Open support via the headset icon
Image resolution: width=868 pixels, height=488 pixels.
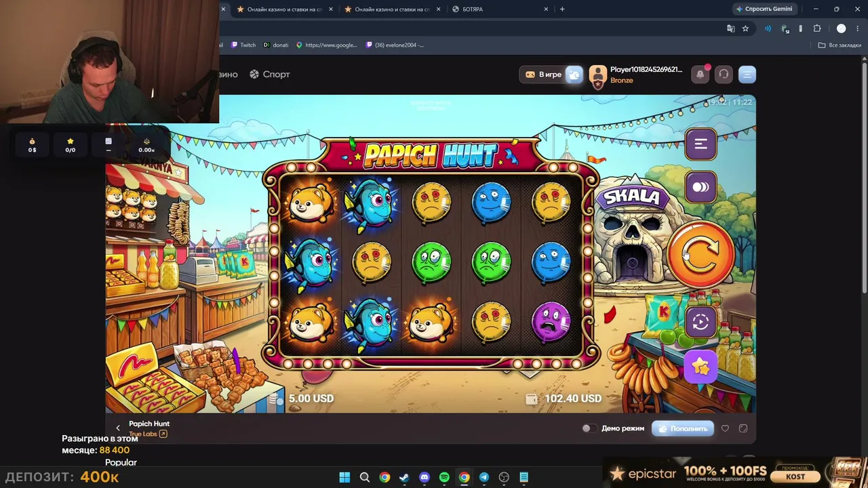tap(724, 75)
